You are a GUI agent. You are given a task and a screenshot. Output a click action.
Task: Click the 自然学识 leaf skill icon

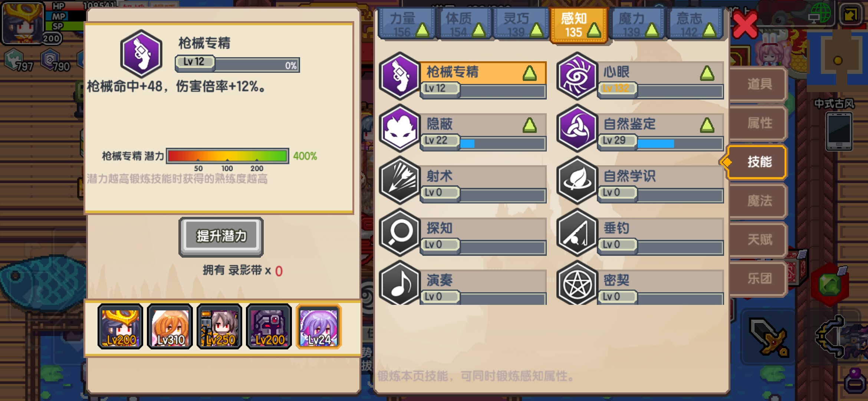click(577, 180)
